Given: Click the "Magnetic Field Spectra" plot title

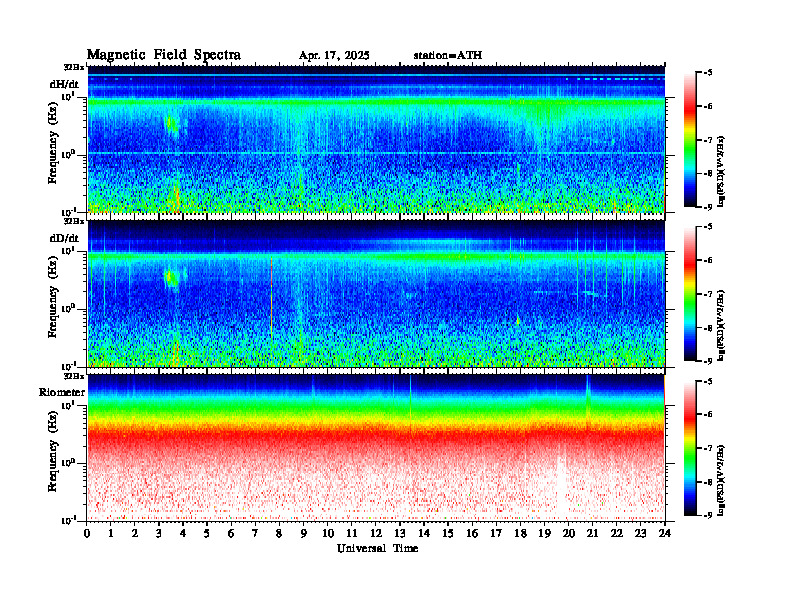Looking at the screenshot, I should click(x=164, y=55).
